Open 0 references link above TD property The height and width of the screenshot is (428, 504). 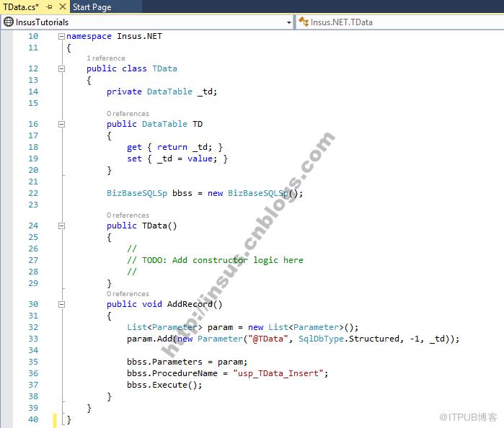tap(128, 114)
